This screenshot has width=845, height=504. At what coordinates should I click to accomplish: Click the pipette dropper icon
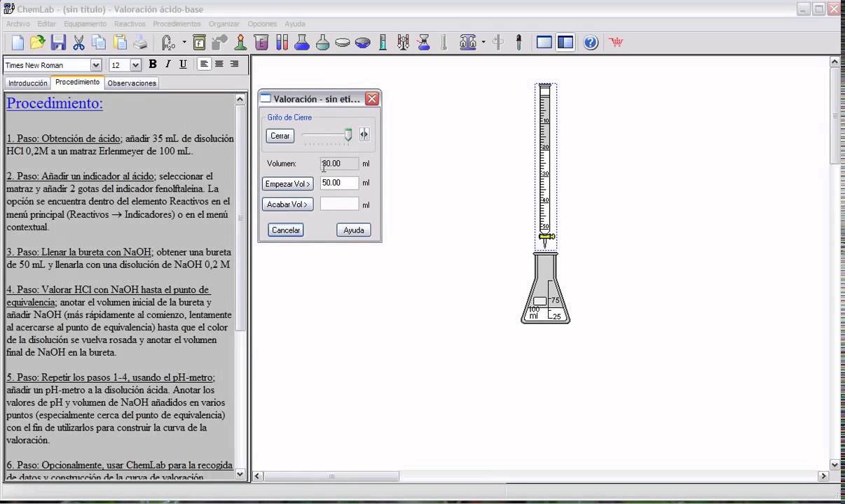click(518, 43)
